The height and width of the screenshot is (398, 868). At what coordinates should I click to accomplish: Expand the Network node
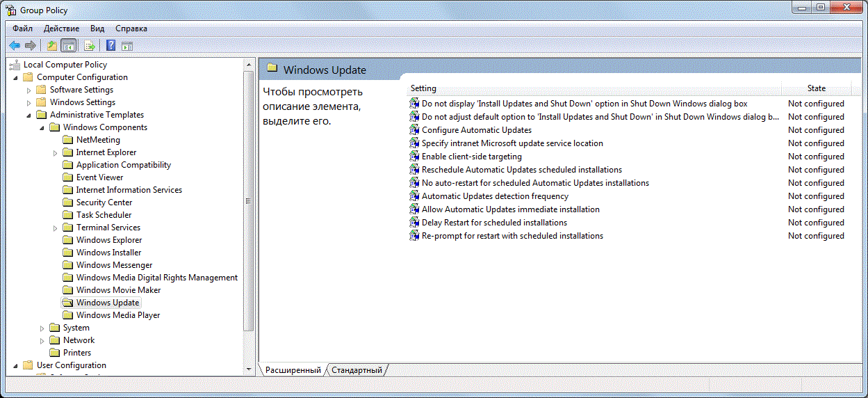click(42, 340)
